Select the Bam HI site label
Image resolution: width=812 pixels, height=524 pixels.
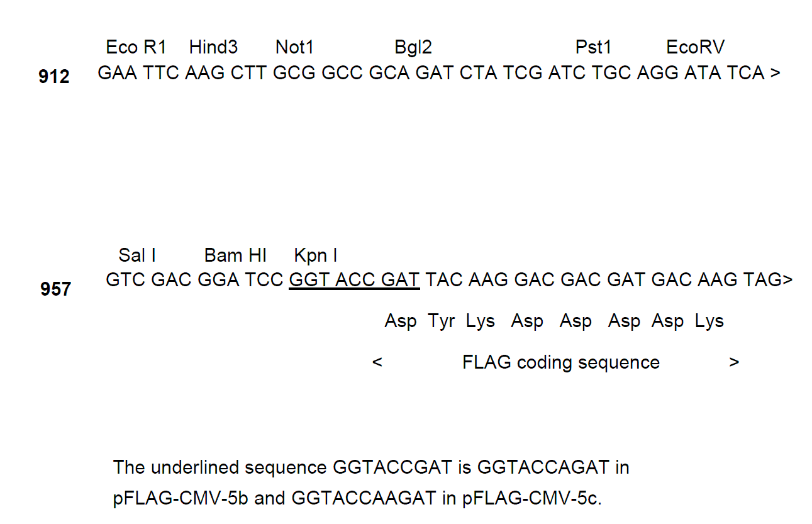(235, 255)
